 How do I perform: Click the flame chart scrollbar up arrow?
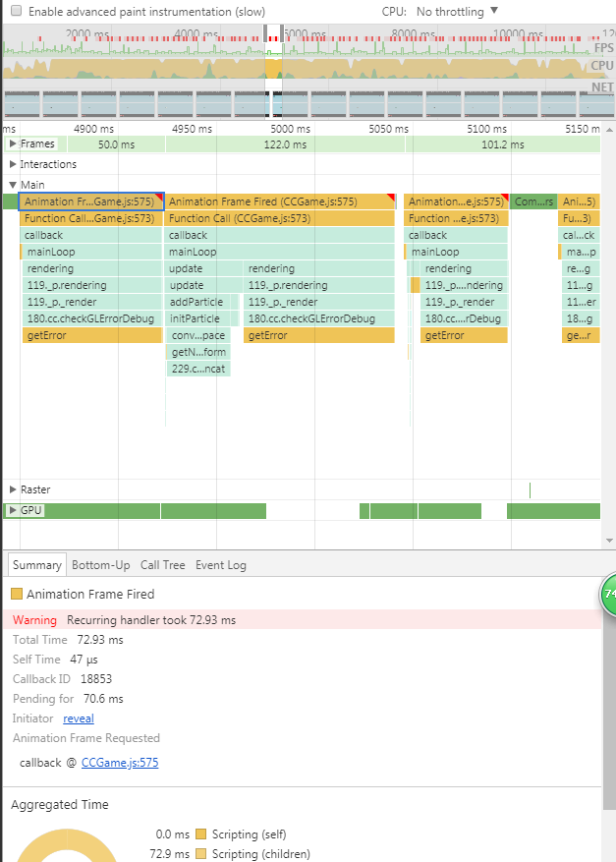pos(609,130)
